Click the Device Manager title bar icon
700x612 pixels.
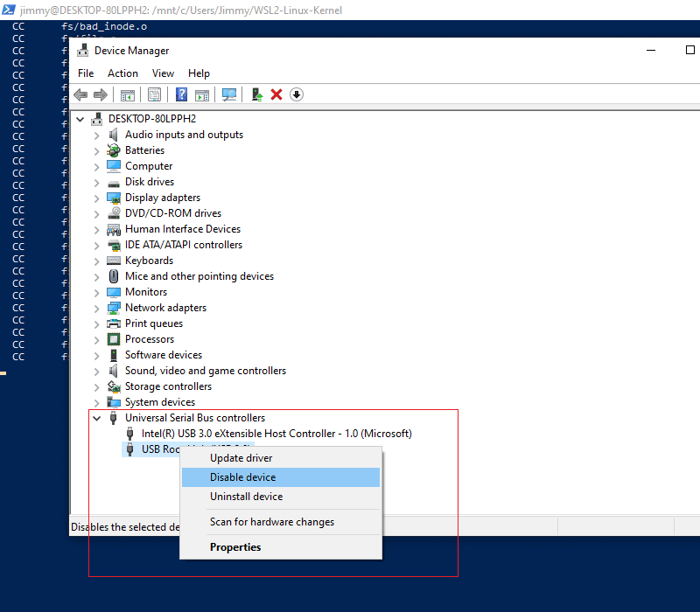82,50
